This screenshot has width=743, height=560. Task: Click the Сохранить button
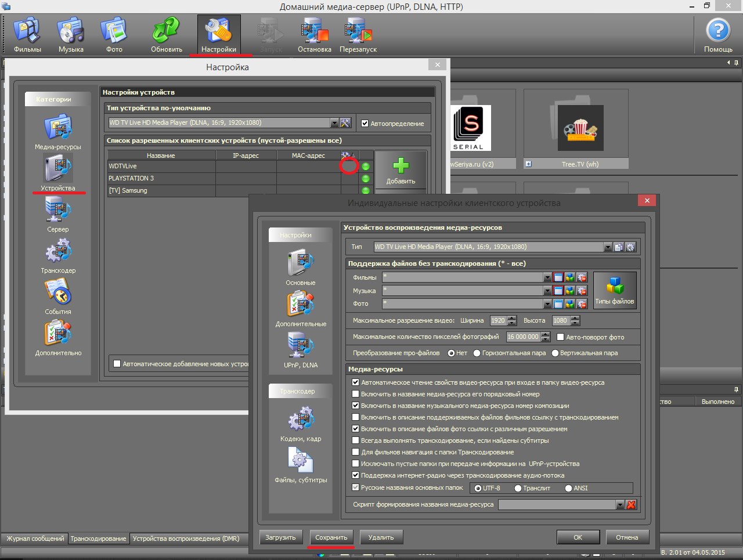[x=331, y=537]
